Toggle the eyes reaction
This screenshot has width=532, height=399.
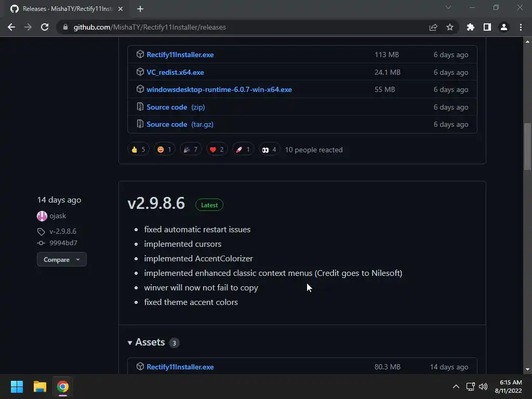tap(269, 150)
